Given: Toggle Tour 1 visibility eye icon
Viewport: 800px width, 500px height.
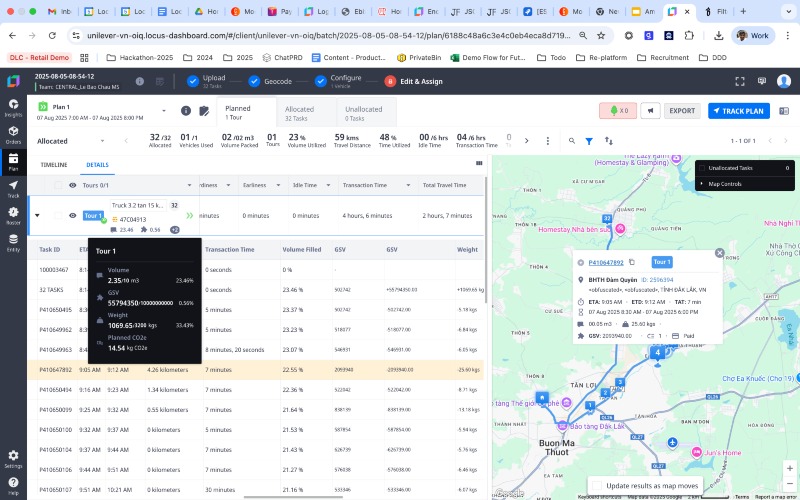Looking at the screenshot, I should click(x=73, y=215).
